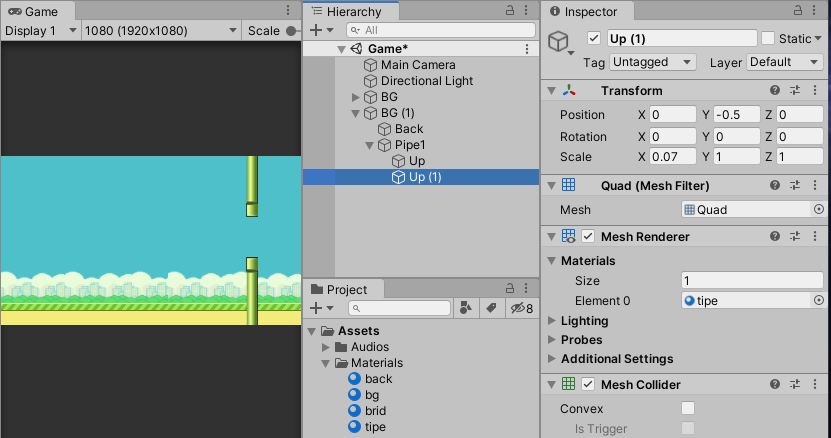Switch to the Game tab
Image resolution: width=831 pixels, height=438 pixels.
(38, 11)
